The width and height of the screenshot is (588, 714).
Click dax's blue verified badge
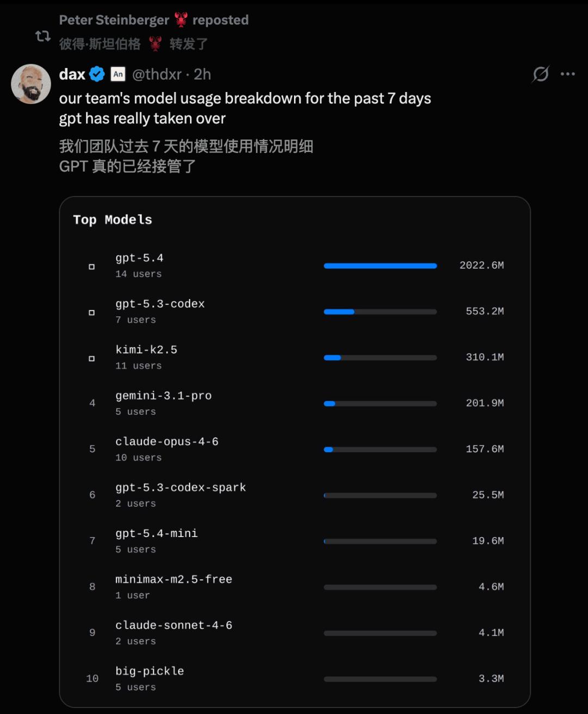pos(97,74)
